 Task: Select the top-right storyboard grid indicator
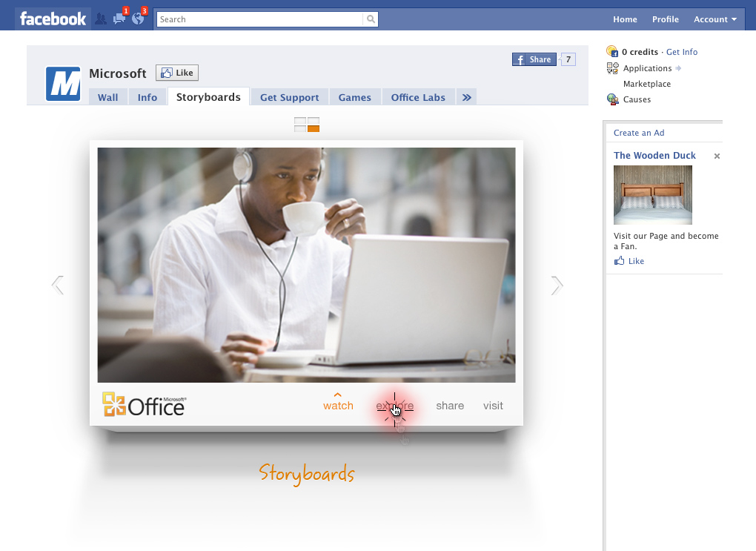tap(314, 121)
